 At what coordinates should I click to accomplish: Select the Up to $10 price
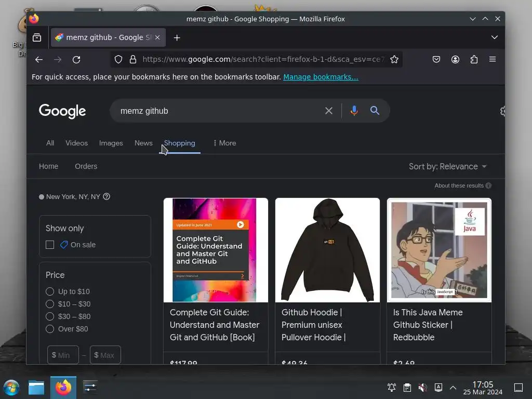pos(50,291)
